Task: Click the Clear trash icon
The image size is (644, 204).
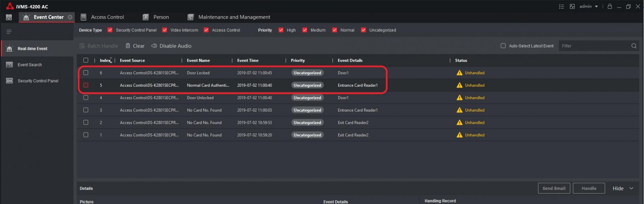Action: pyautogui.click(x=128, y=46)
